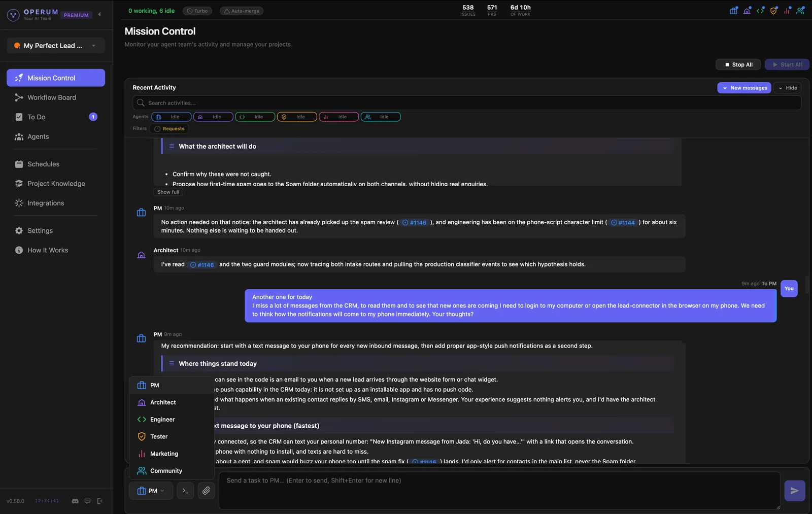Toggle the Requests filter chip
812x514 pixels.
click(x=170, y=129)
